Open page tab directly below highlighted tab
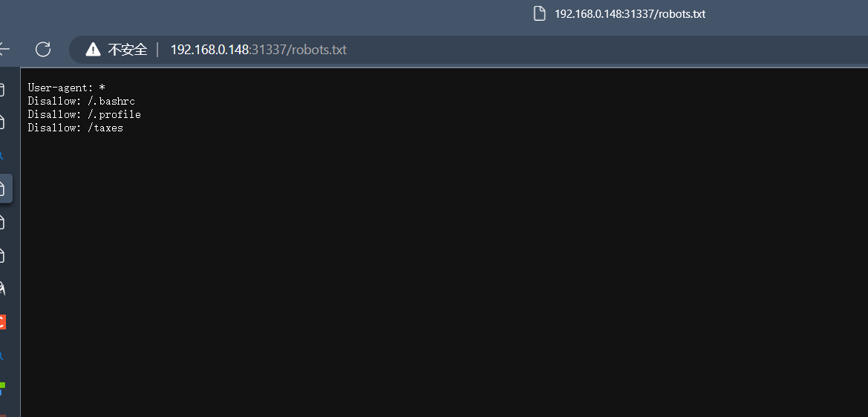Viewport: 868px width, 417px height. [x=2, y=223]
